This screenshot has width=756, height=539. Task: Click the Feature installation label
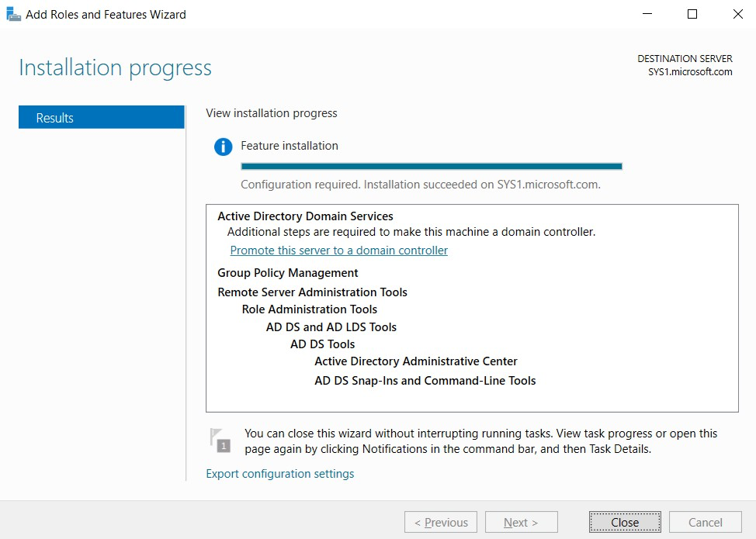click(290, 146)
